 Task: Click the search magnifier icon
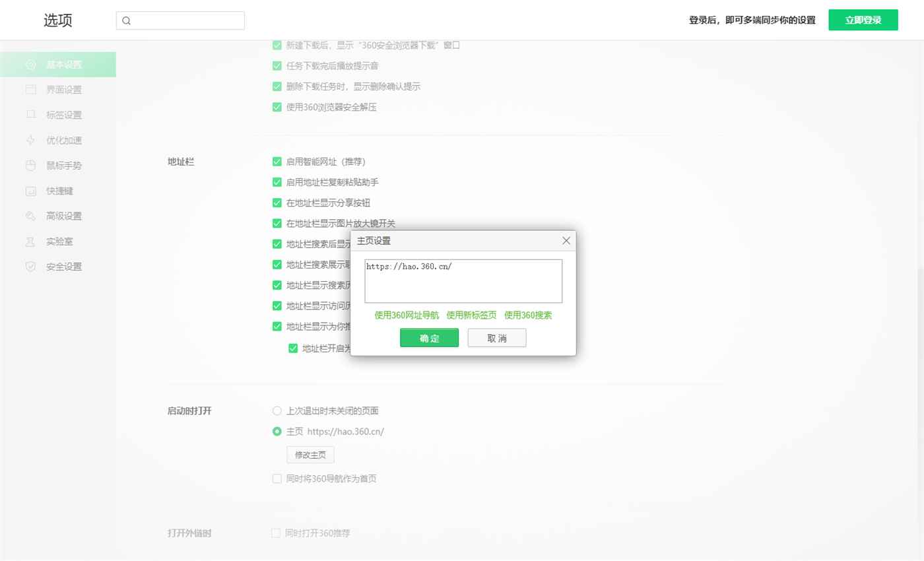127,20
